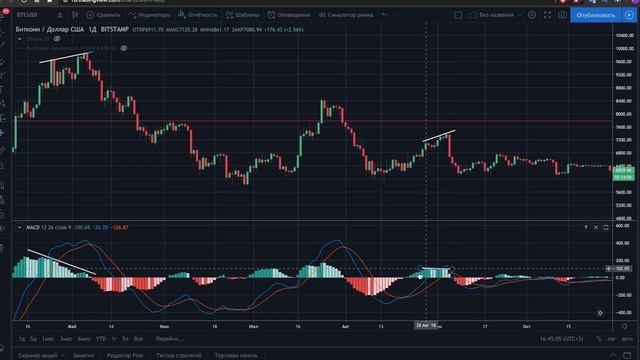Select the 1г time range
This screenshot has width=640, height=360.
point(114,339)
